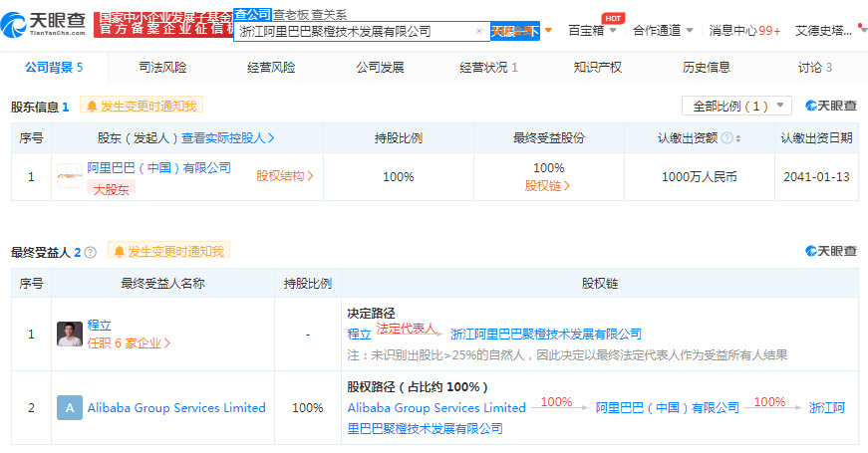868x453 pixels.
Task: Open the 百宝箱 dropdown menu
Action: tap(592, 31)
